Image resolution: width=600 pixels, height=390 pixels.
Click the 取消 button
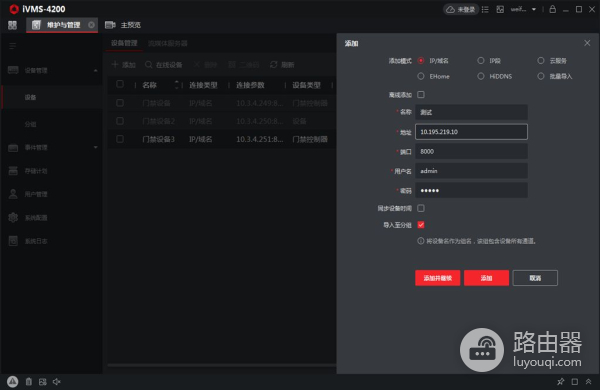[x=535, y=278]
